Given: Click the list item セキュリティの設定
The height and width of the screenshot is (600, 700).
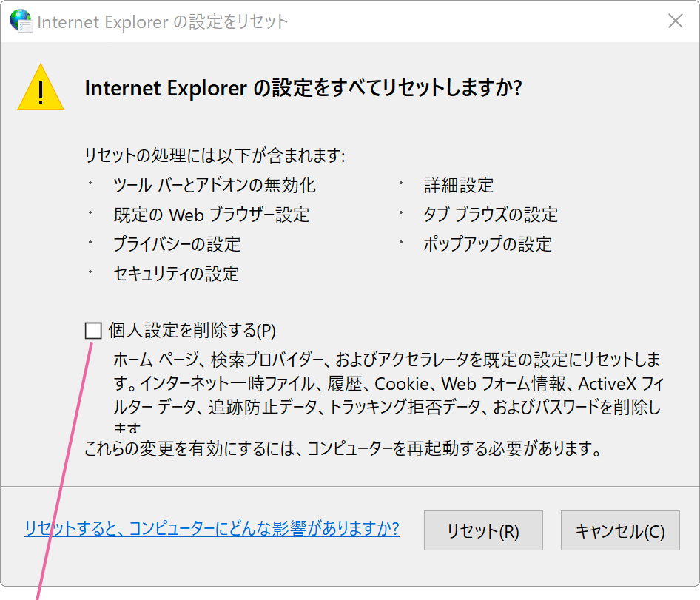Looking at the screenshot, I should tap(176, 274).
